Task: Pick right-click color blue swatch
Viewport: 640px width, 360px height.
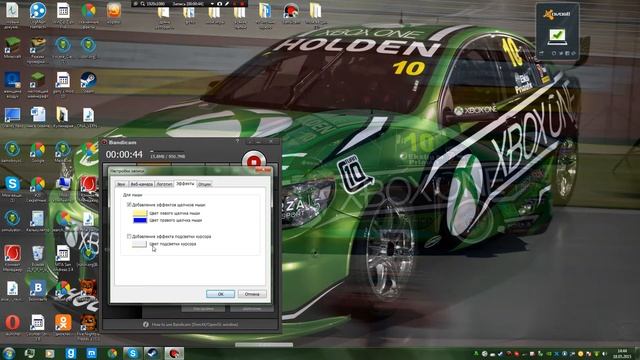Action: 140,220
